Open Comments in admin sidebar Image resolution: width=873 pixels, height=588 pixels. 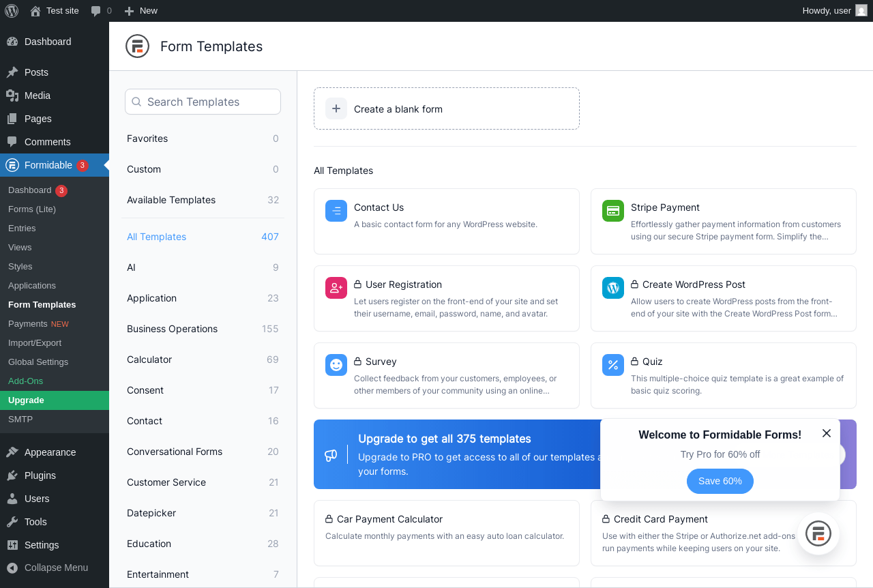(55, 142)
